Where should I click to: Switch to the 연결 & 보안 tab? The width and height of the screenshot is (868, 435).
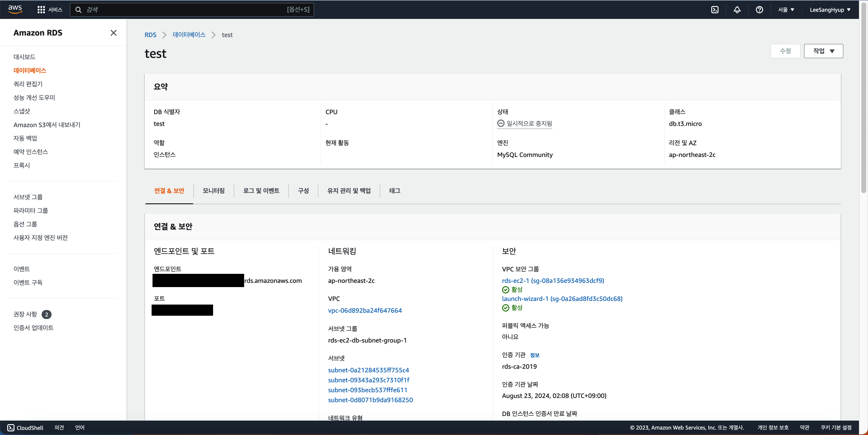point(169,191)
